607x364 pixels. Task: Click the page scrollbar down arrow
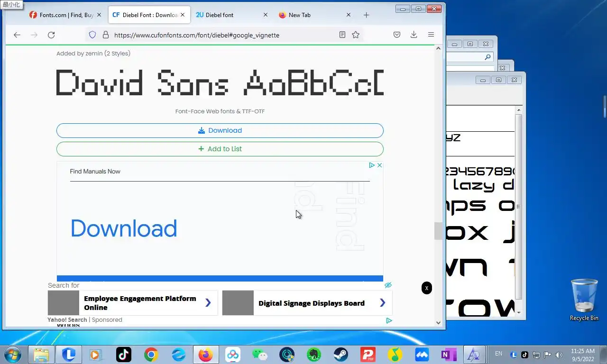tap(438, 323)
